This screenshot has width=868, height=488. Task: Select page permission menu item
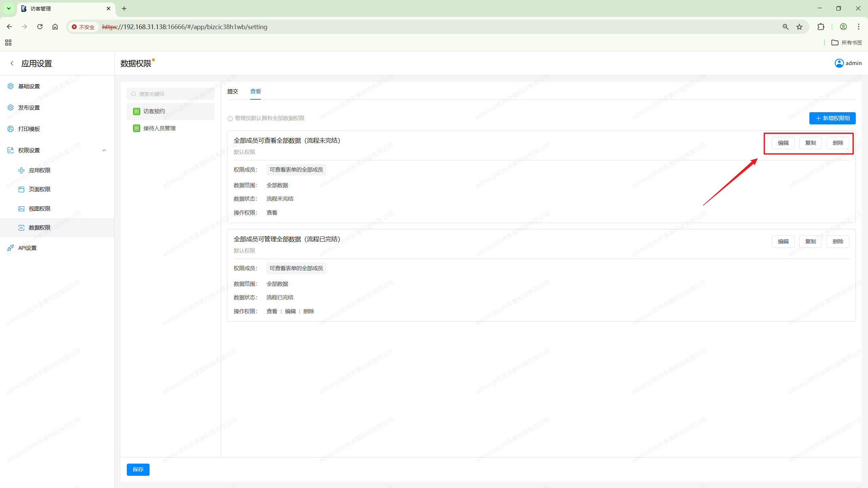click(40, 189)
